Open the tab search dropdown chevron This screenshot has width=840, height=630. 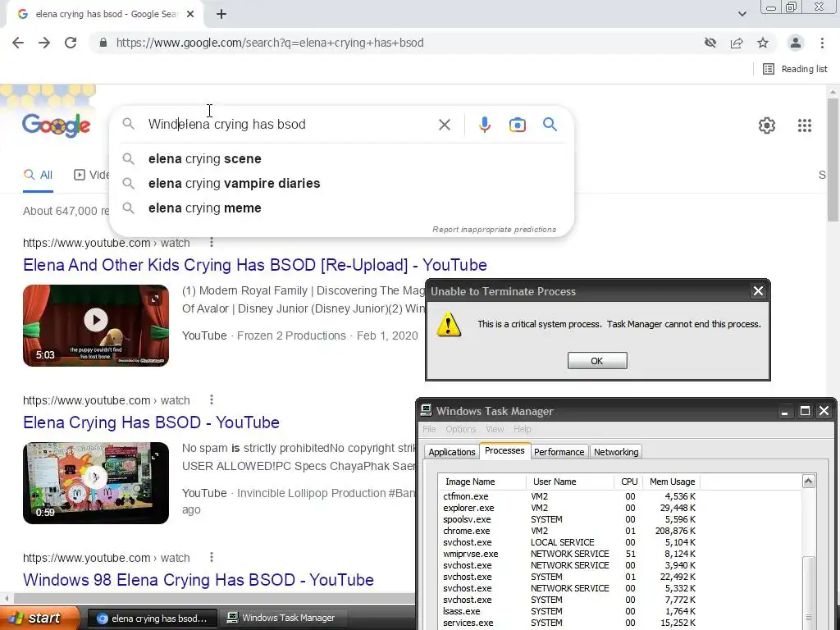[742, 14]
